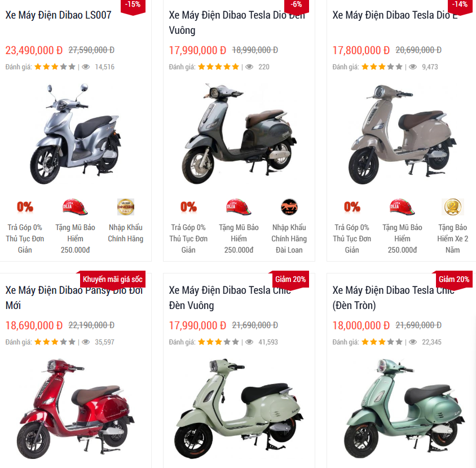
Task: Click the 0% icon under Tesla Dio Đèn Vuông
Action: coord(188,207)
